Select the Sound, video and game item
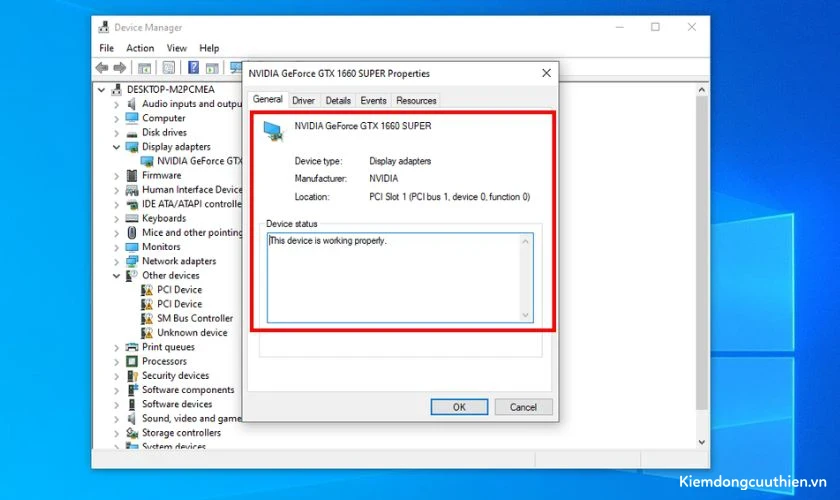Viewport: 840px width, 500px height. [x=192, y=419]
